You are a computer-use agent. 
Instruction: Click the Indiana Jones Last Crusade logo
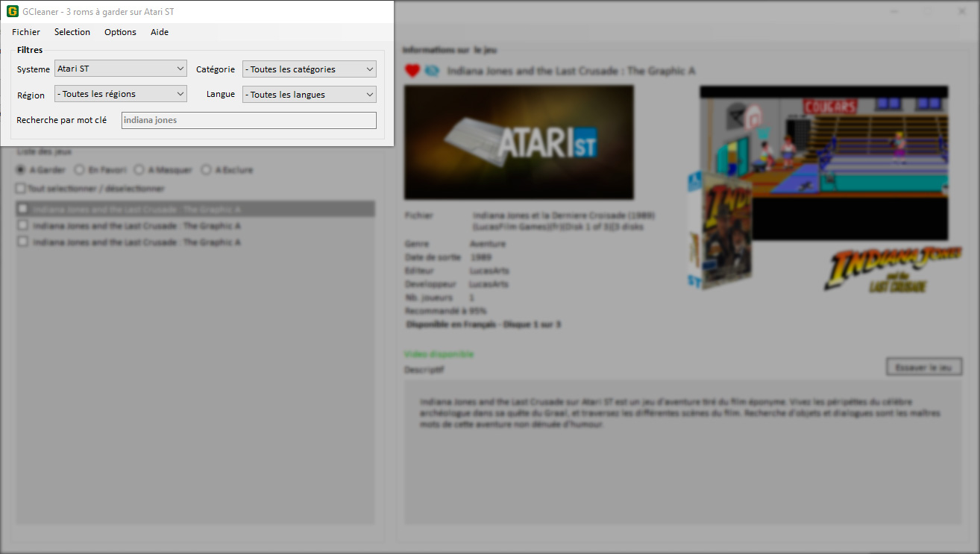(893, 270)
